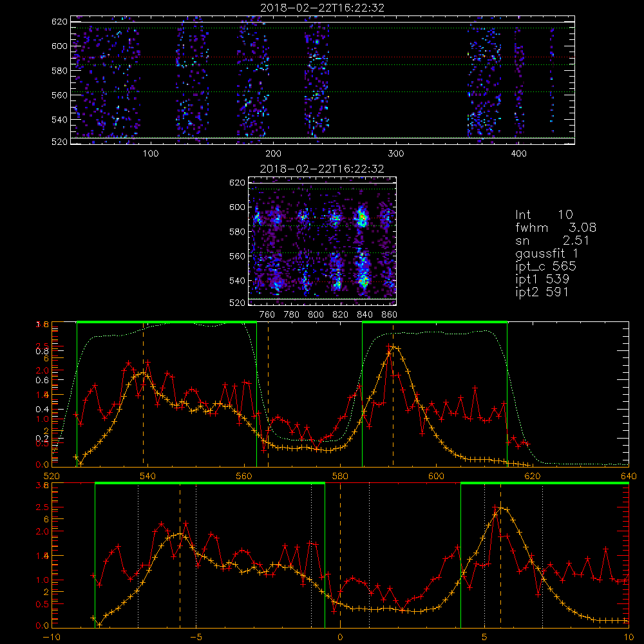Viewport: 644px width, 644px height.
Task: Click x-axis label 820 on middle plot
Action: tap(341, 315)
